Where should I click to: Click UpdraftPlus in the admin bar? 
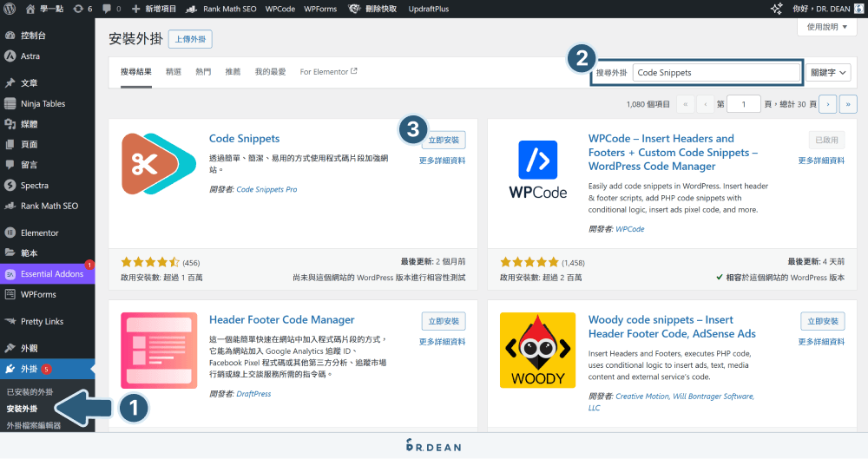tap(429, 9)
